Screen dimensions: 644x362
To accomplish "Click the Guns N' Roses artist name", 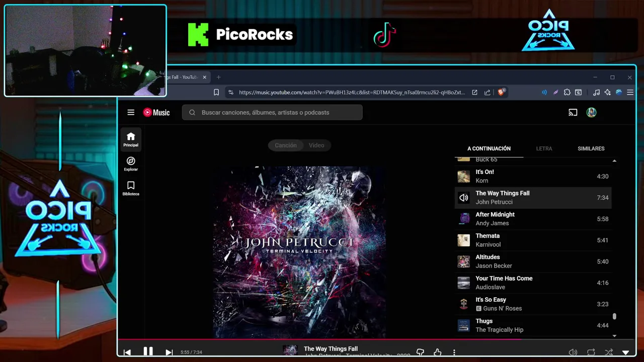I will (502, 309).
